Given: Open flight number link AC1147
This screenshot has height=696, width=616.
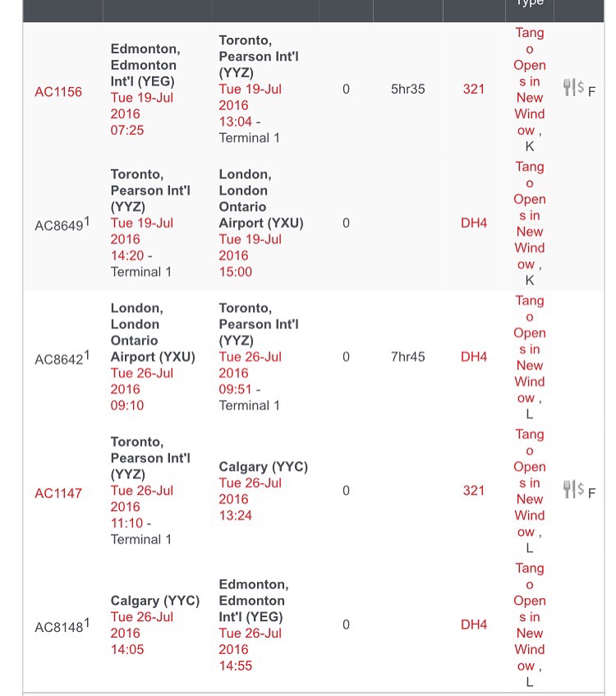Looking at the screenshot, I should (58, 494).
